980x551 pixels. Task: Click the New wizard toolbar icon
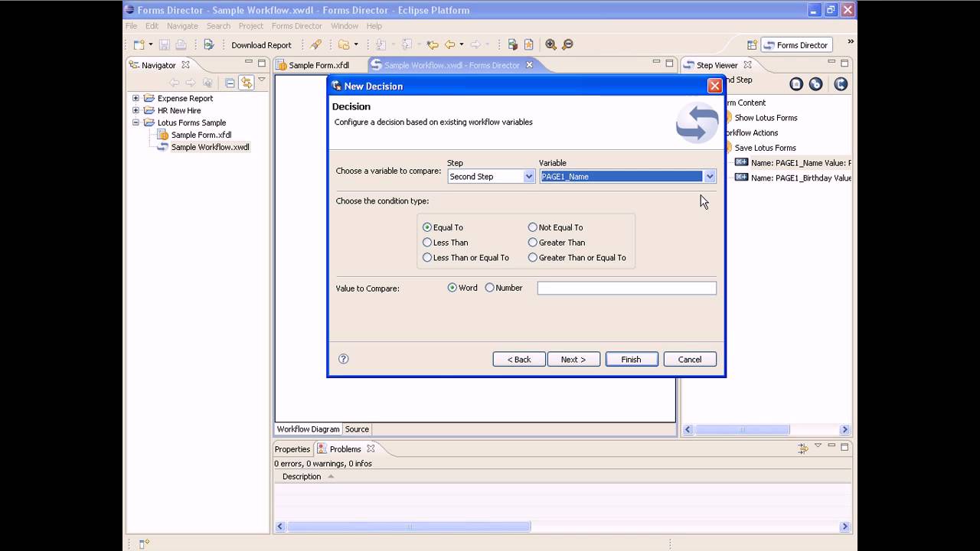(x=139, y=45)
